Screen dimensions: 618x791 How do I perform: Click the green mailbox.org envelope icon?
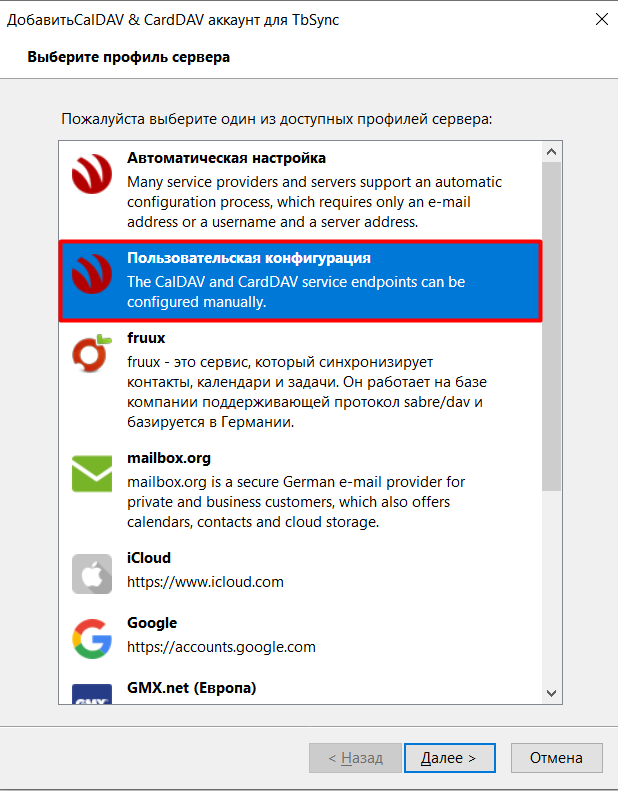click(x=92, y=474)
